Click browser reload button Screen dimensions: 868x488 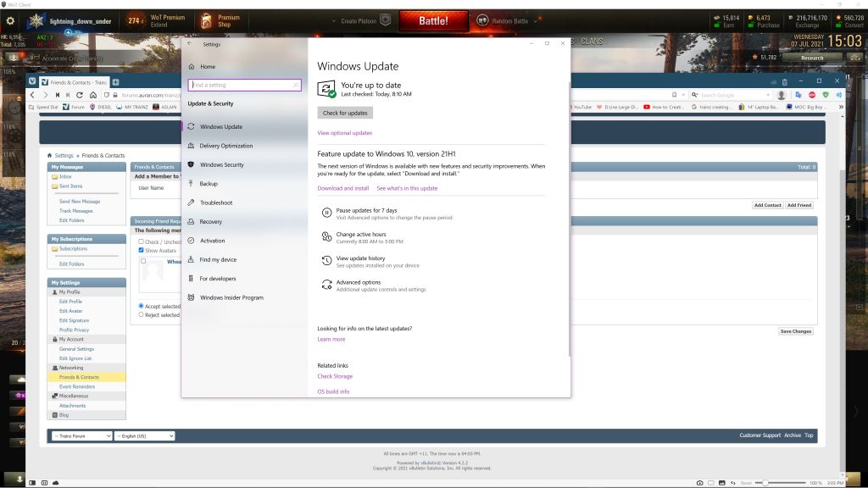[x=80, y=95]
